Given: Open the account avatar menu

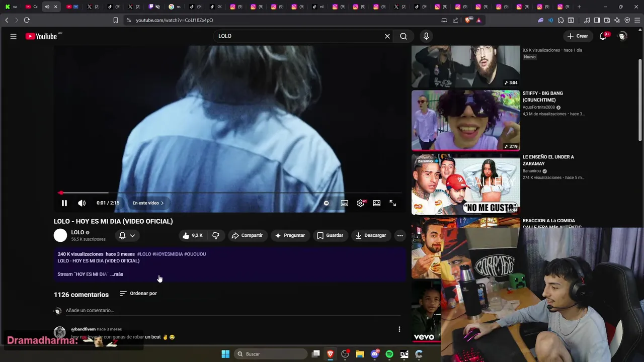Looking at the screenshot, I should coord(622,36).
